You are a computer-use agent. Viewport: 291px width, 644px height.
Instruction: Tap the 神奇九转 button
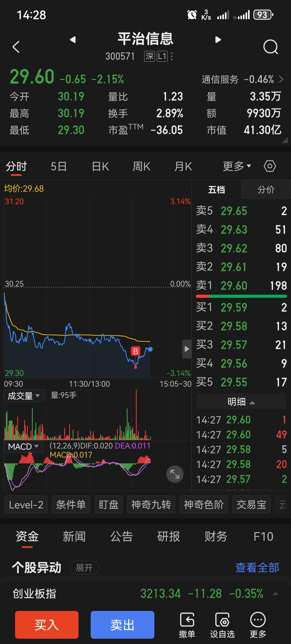pos(151,505)
